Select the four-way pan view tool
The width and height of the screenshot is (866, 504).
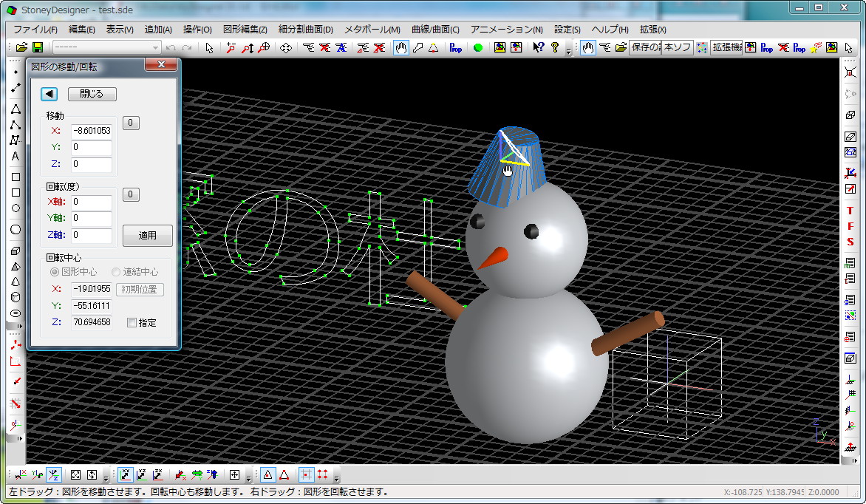pyautogui.click(x=285, y=47)
